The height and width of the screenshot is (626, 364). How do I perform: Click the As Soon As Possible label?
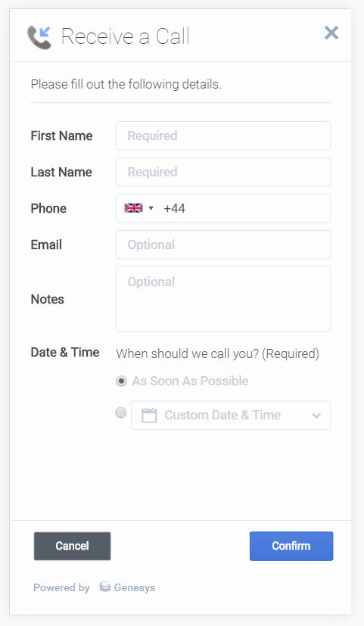click(191, 381)
